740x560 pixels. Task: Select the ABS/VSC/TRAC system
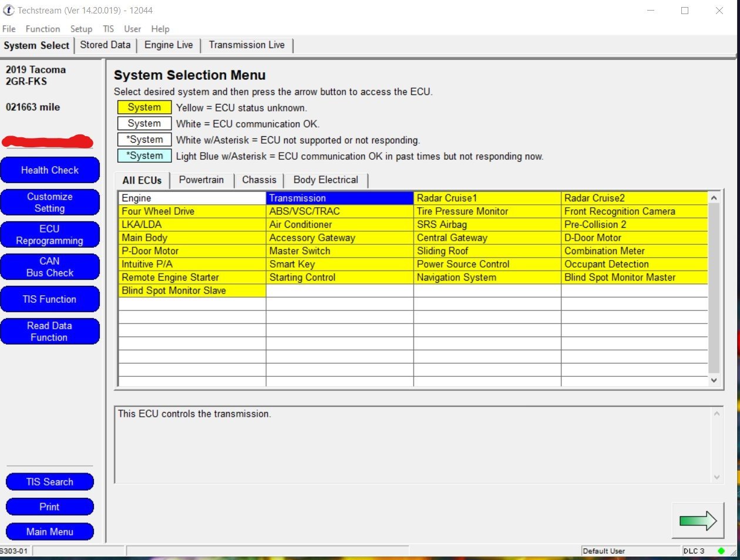[x=339, y=211]
